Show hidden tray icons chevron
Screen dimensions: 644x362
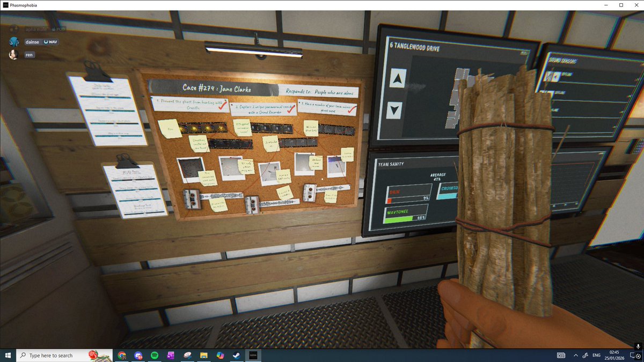[x=575, y=355]
